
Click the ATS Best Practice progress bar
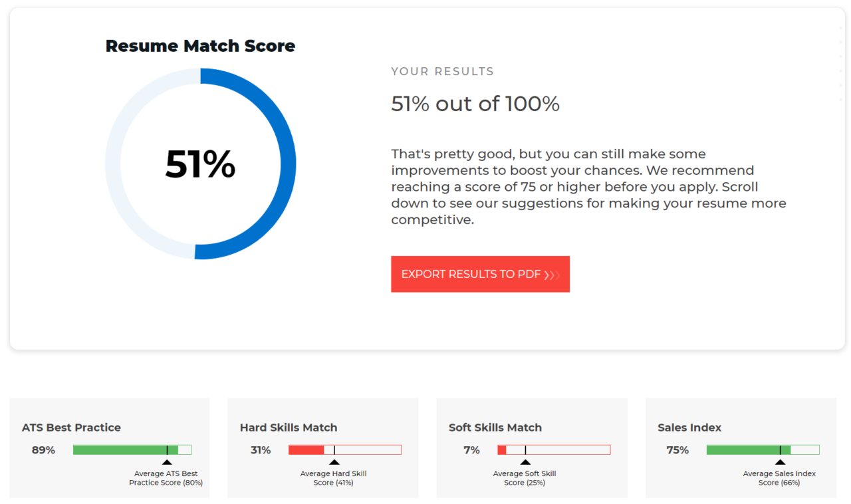(132, 449)
